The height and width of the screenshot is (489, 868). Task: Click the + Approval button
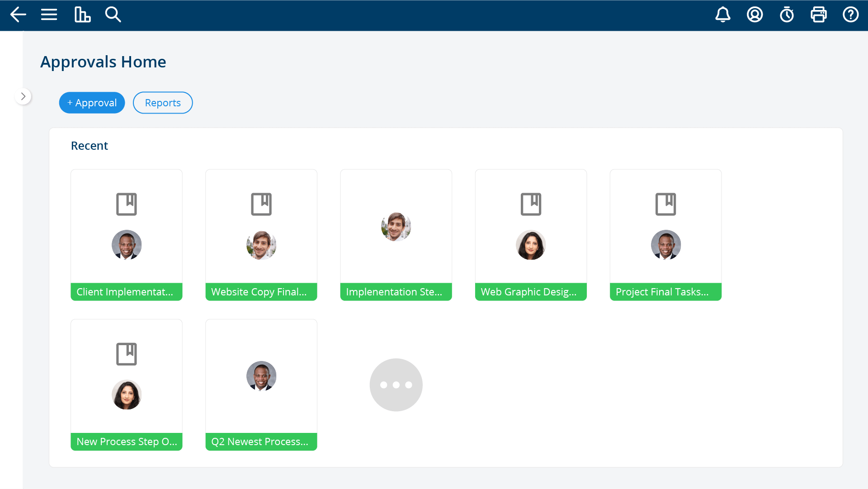pyautogui.click(x=91, y=103)
